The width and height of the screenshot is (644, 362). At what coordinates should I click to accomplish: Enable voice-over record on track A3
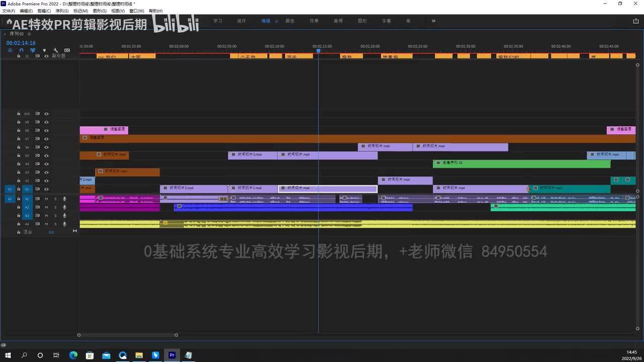click(x=64, y=216)
